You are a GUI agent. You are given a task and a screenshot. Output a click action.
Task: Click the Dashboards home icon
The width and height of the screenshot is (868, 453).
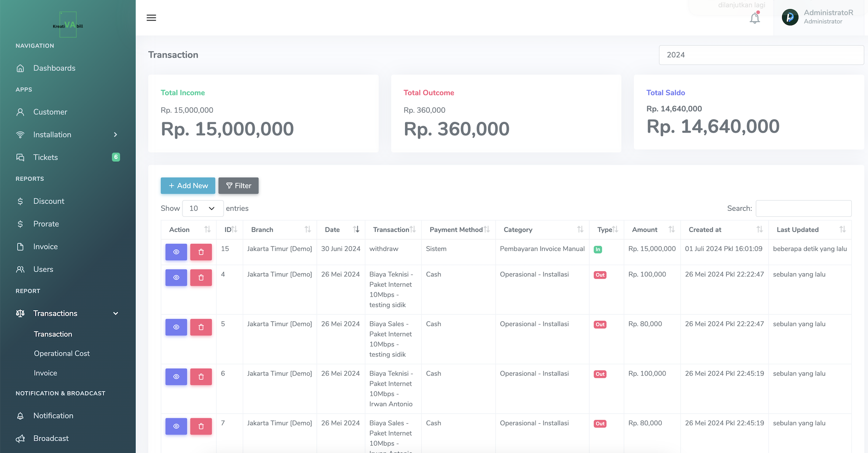tap(20, 68)
